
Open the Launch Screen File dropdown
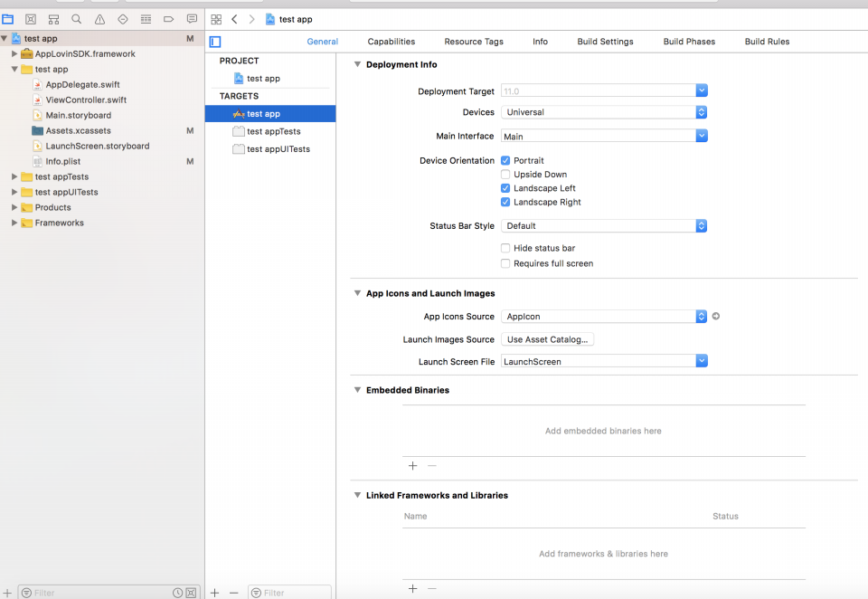pos(702,361)
